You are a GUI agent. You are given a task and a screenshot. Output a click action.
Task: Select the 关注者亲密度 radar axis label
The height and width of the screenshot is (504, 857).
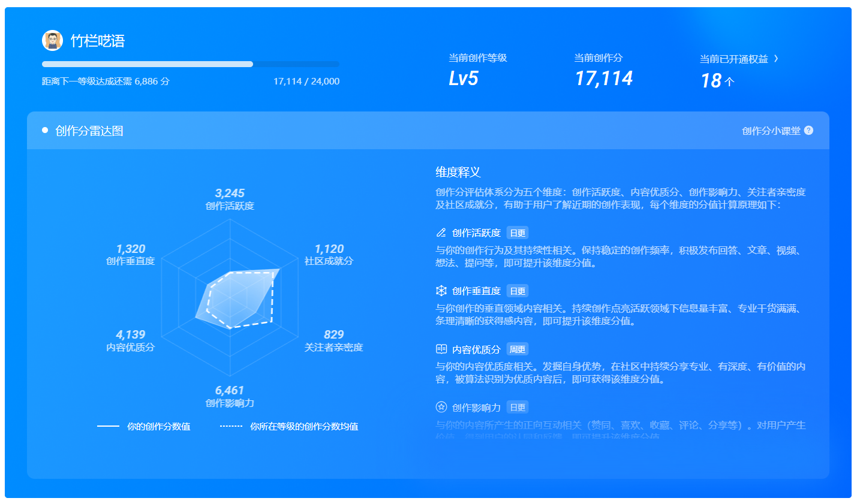pos(333,347)
